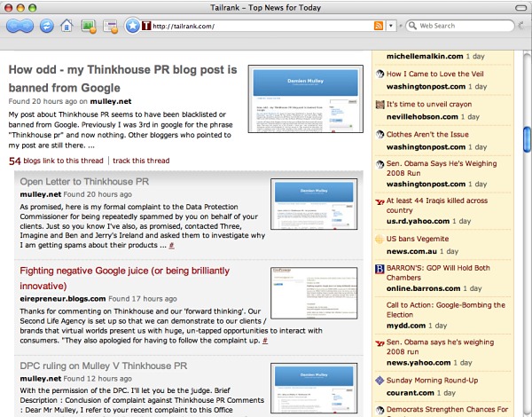Image resolution: width=532 pixels, height=417 pixels.
Task: Open the address bar history dropdown arrow
Action: tap(391, 26)
